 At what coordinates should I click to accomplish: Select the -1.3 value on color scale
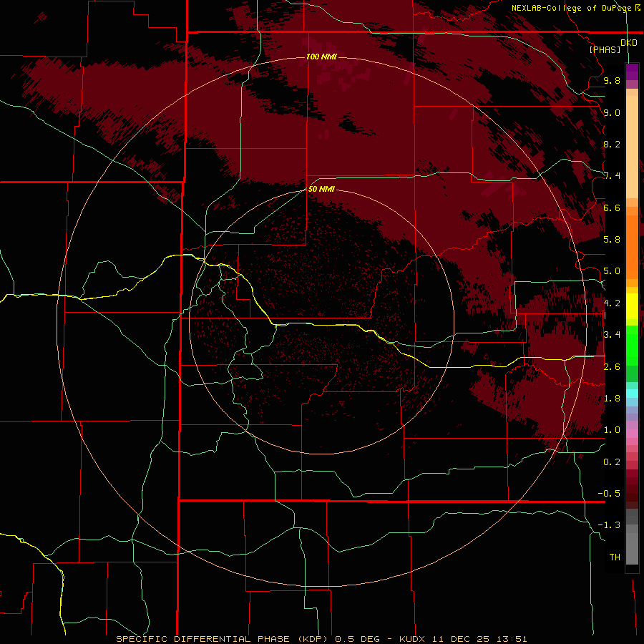coord(609,525)
